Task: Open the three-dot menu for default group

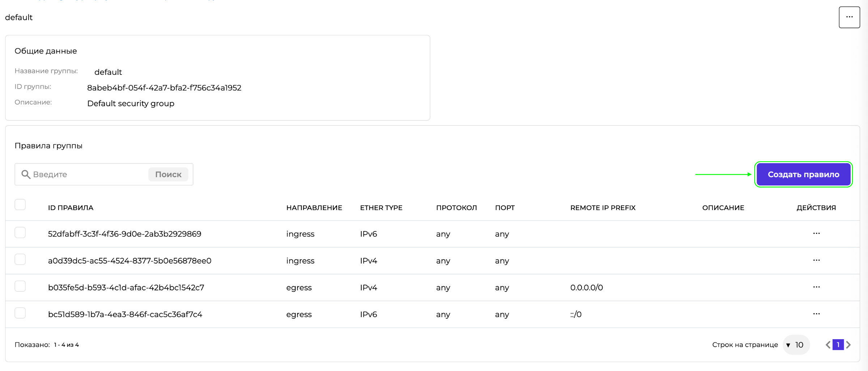Action: [x=849, y=17]
